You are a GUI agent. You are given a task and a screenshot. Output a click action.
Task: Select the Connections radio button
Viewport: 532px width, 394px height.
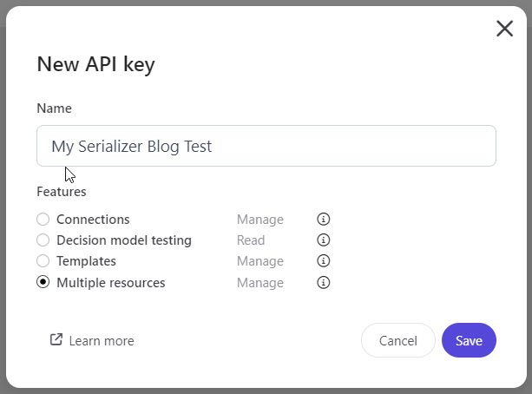click(x=43, y=220)
